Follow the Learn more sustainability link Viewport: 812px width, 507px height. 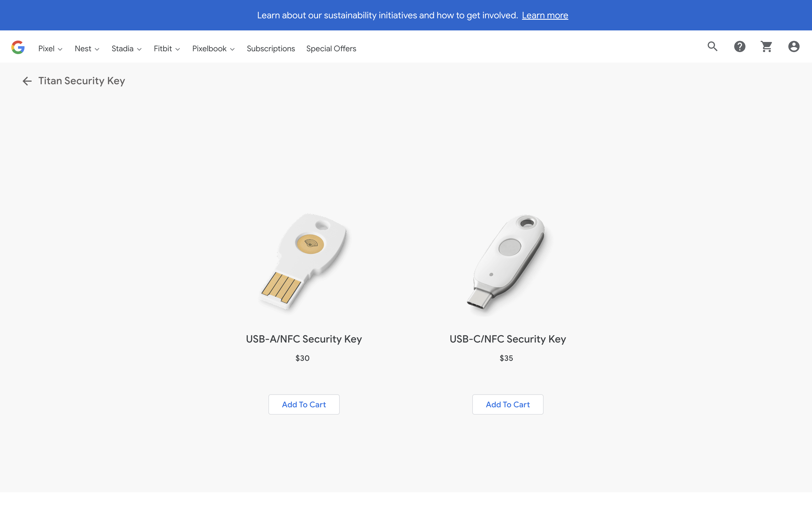(545, 15)
